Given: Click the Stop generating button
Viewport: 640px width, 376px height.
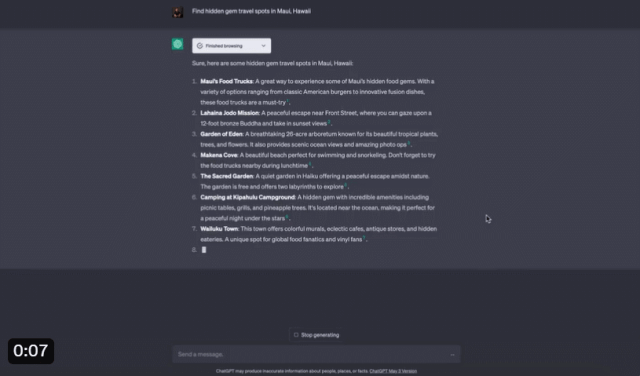Looking at the screenshot, I should coord(316,335).
